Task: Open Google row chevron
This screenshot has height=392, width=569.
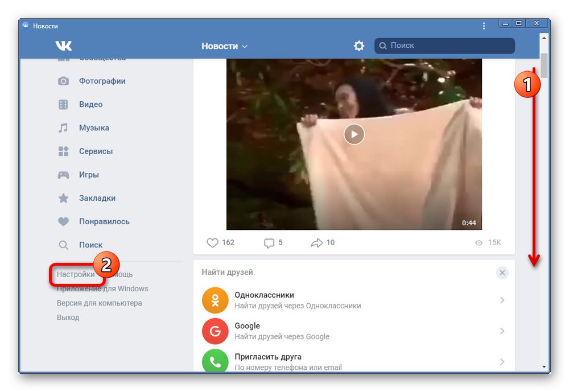Action: [502, 331]
